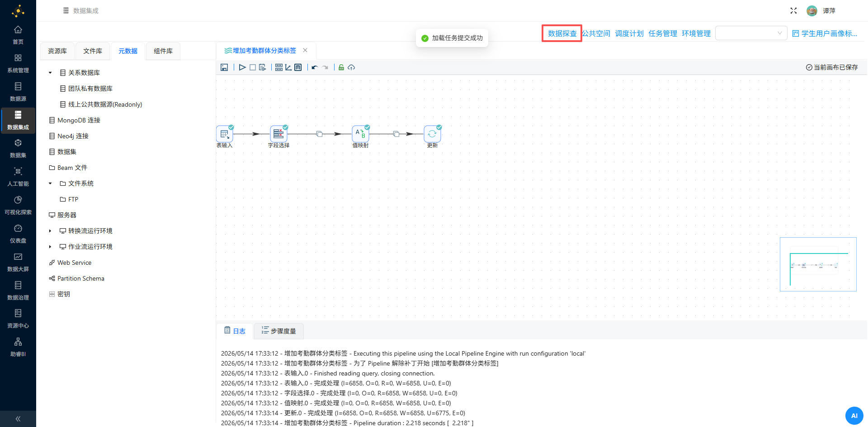Screen dimensions: 868x427
Task: Select the 值映射 node on the canvas
Action: pos(360,134)
